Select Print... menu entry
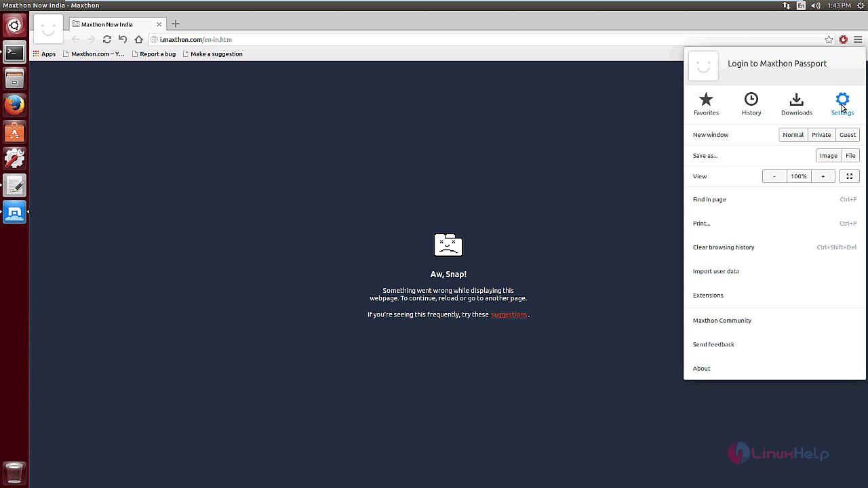 pos(774,223)
